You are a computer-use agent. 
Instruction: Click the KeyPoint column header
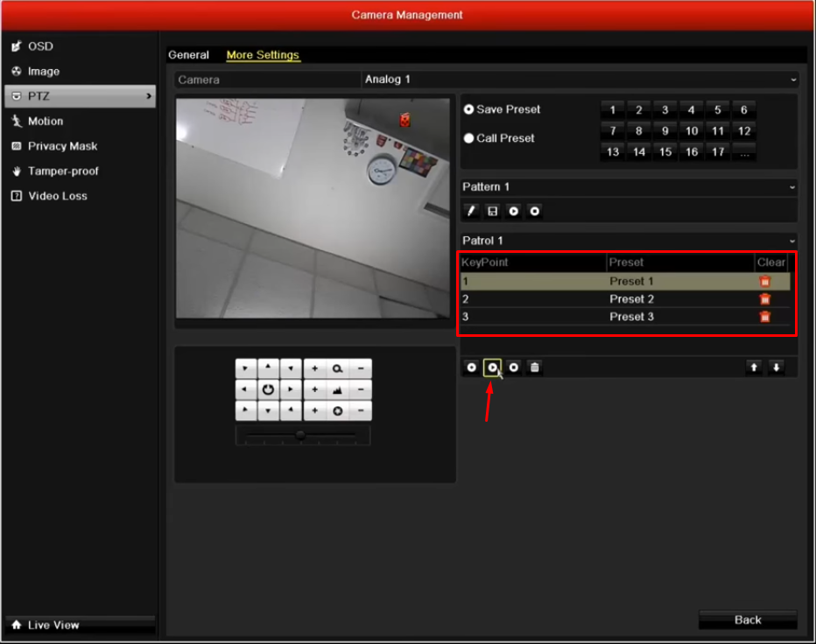pyautogui.click(x=533, y=262)
